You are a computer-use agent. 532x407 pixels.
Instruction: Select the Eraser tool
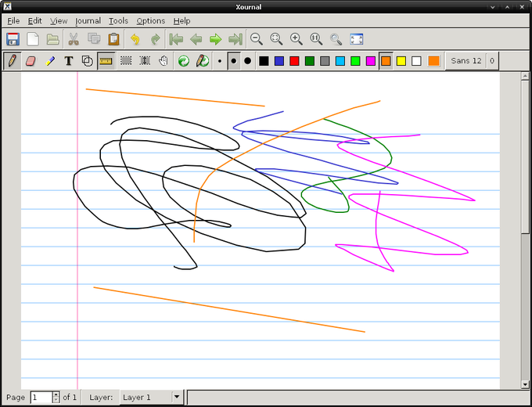pyautogui.click(x=31, y=61)
